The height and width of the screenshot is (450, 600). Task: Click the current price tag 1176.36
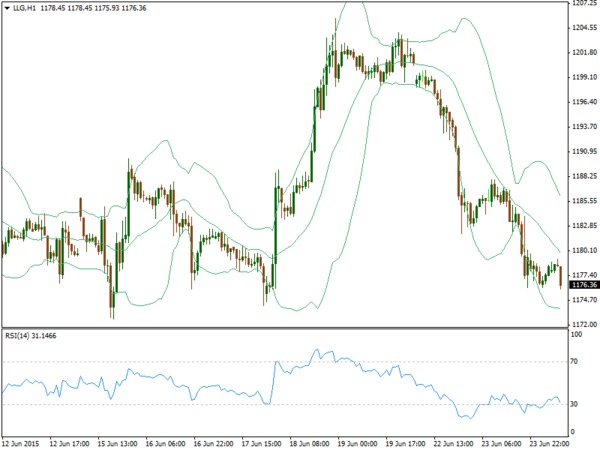click(583, 285)
